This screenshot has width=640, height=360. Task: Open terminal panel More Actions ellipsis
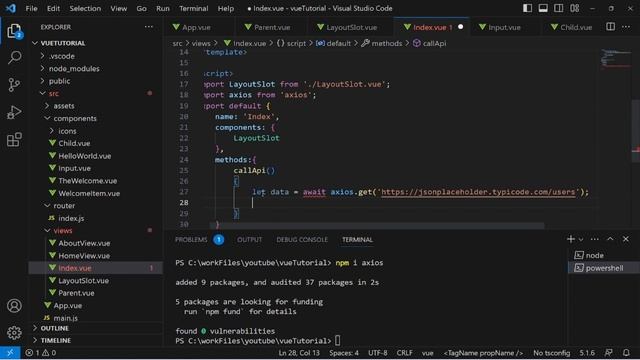[x=594, y=239]
